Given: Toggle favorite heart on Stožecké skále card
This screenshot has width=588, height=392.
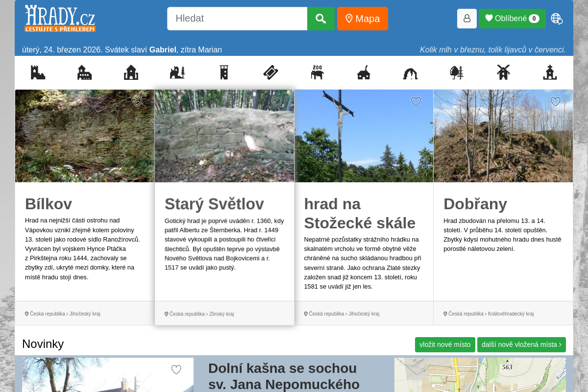Looking at the screenshot, I should click(x=416, y=101).
